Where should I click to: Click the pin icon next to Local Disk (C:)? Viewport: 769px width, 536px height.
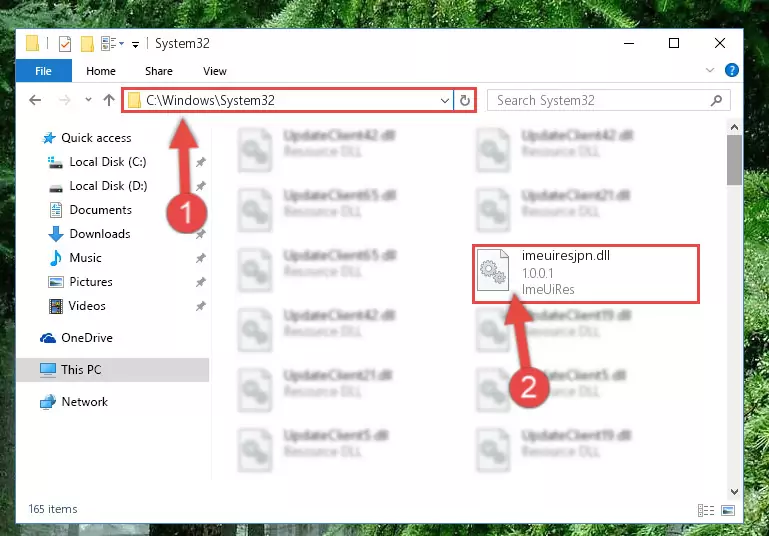pos(201,162)
